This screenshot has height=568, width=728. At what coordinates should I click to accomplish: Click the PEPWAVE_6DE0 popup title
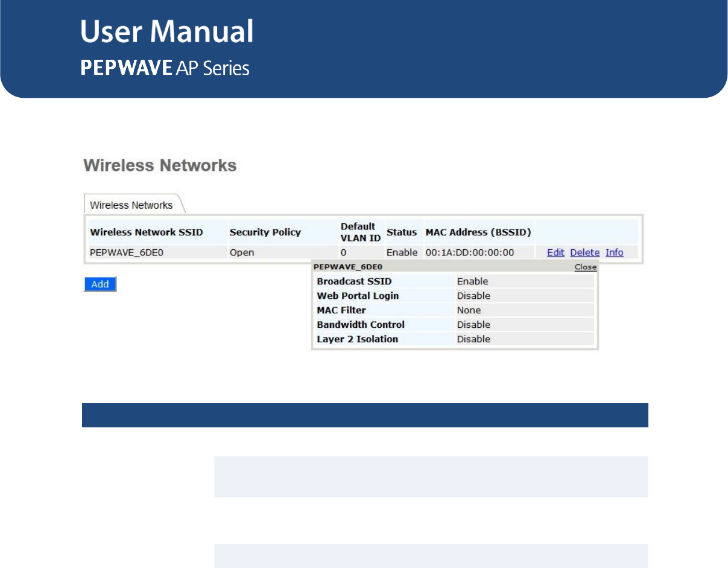(x=348, y=266)
